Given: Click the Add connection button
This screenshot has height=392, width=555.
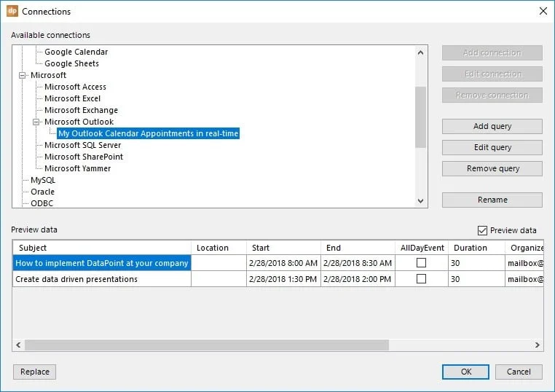Looking at the screenshot, I should [x=492, y=52].
